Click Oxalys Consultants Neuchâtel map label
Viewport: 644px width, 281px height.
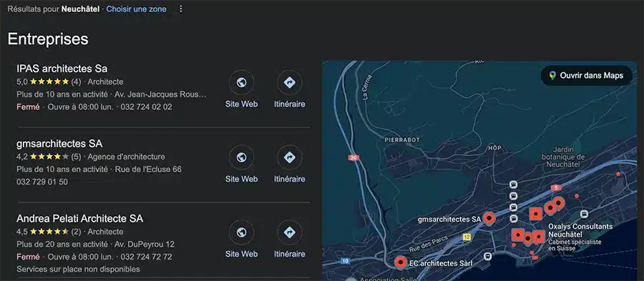580,230
